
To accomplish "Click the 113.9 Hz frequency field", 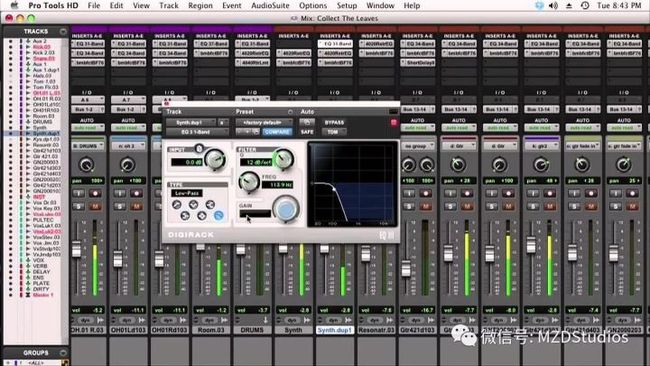I will pyautogui.click(x=277, y=185).
